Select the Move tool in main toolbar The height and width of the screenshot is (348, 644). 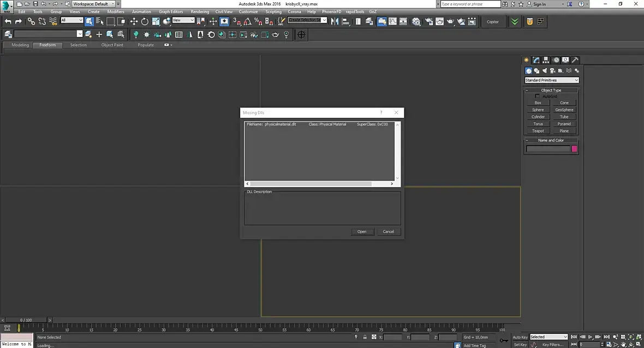pos(134,22)
